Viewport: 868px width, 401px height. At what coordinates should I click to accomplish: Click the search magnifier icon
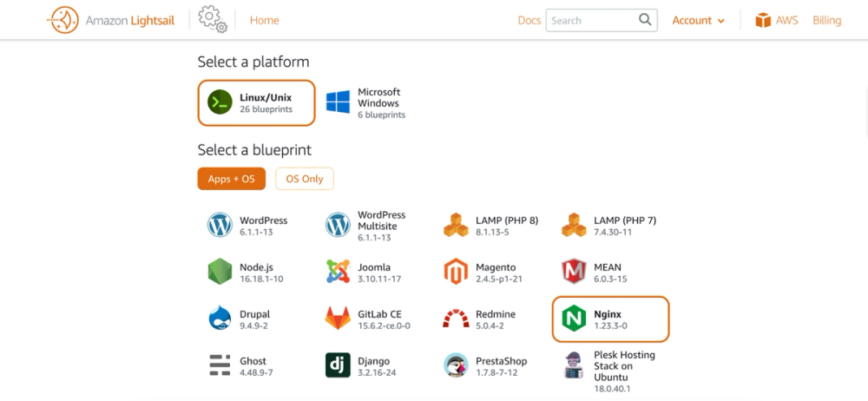645,20
